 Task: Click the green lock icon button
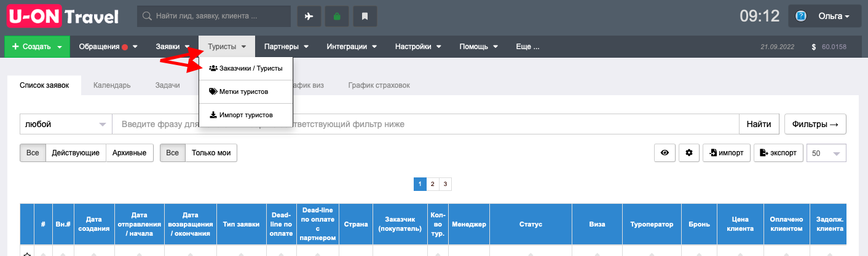(337, 17)
